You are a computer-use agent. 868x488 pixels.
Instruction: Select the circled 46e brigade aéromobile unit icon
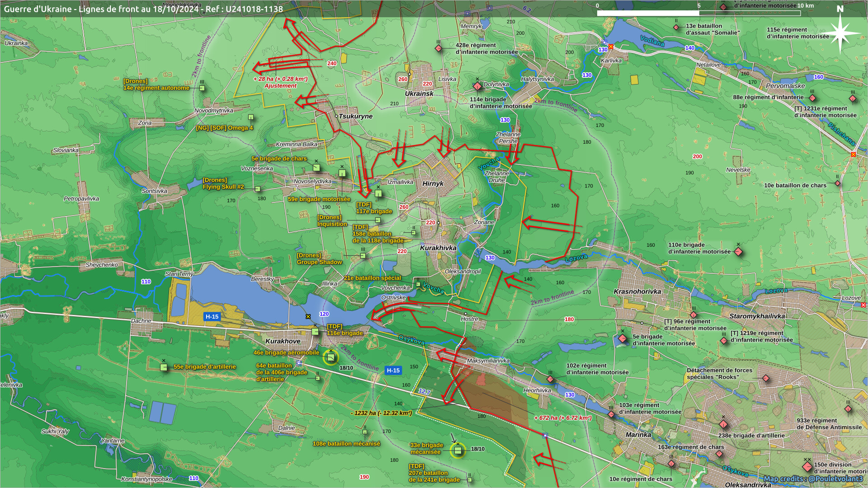click(331, 358)
